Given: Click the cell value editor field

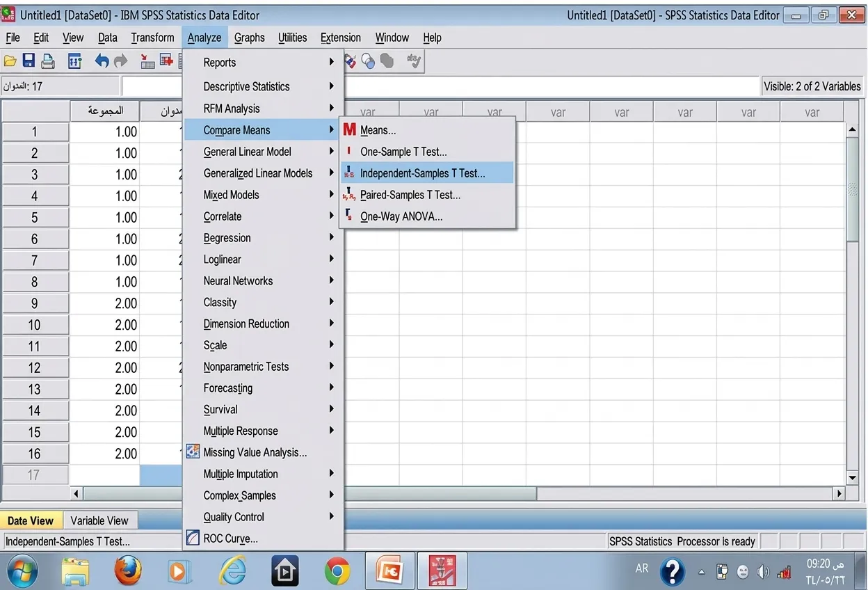Looking at the screenshot, I should [441, 86].
